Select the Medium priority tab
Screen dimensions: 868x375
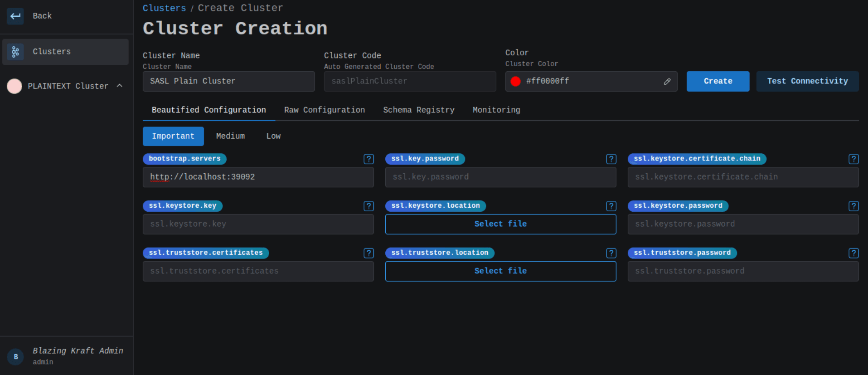click(x=230, y=136)
